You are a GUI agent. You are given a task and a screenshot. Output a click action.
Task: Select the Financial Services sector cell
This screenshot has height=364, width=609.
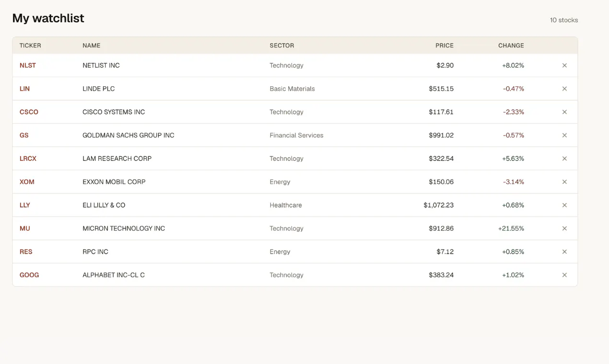(296, 135)
